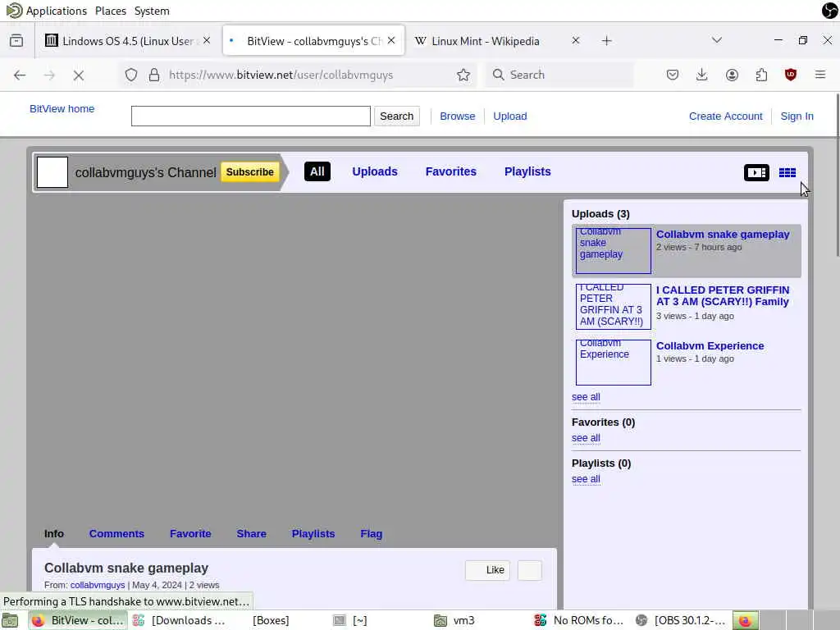Click Create Account
840x630 pixels.
[725, 116]
